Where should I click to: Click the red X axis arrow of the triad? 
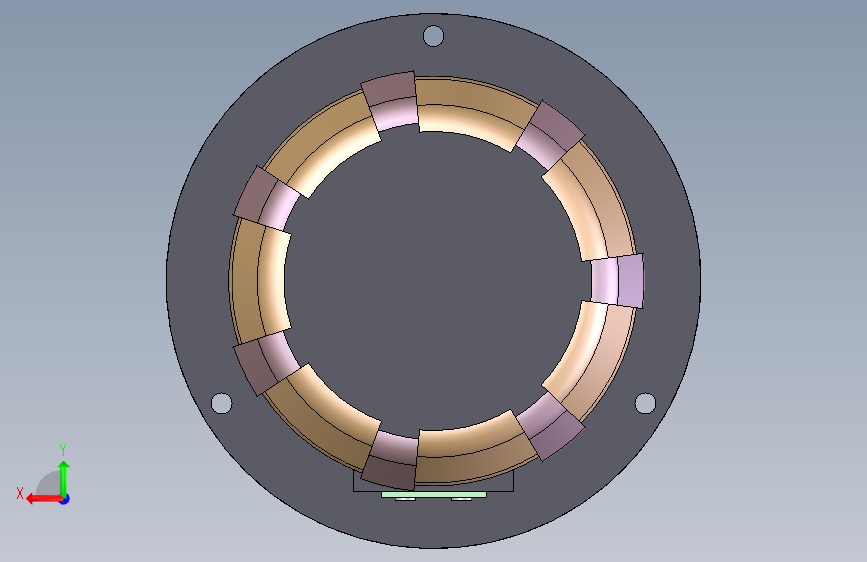[x=44, y=499]
